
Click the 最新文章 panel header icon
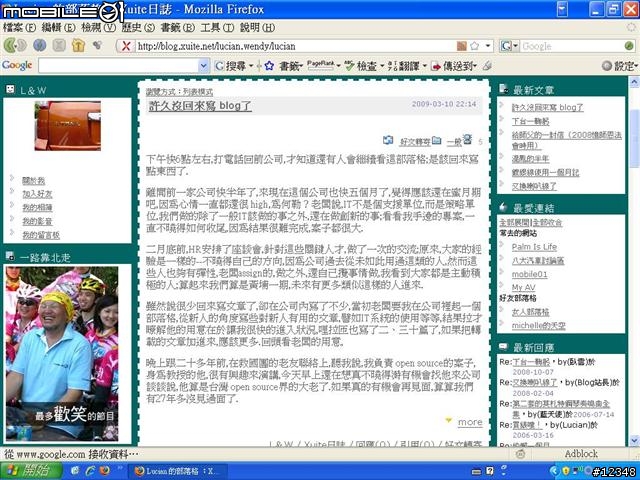(x=504, y=89)
